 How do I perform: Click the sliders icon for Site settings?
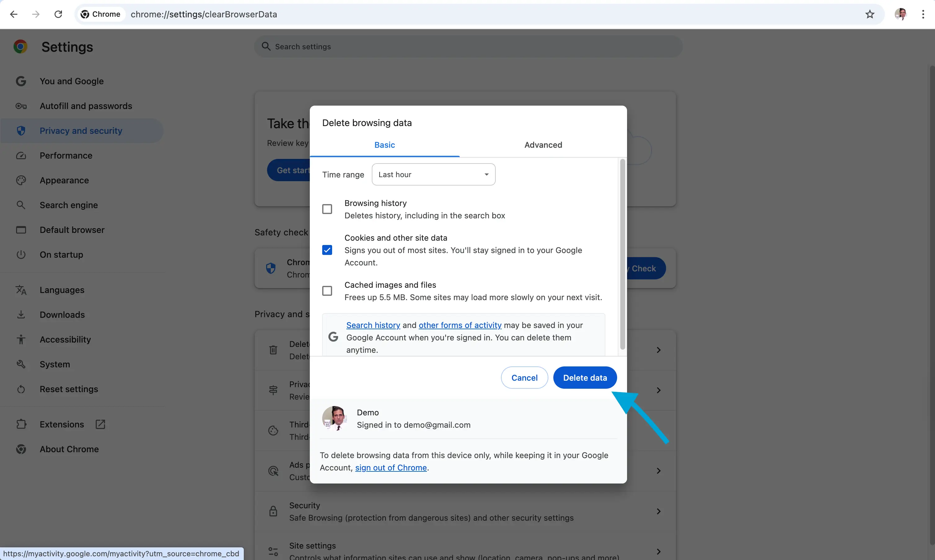pos(273,551)
